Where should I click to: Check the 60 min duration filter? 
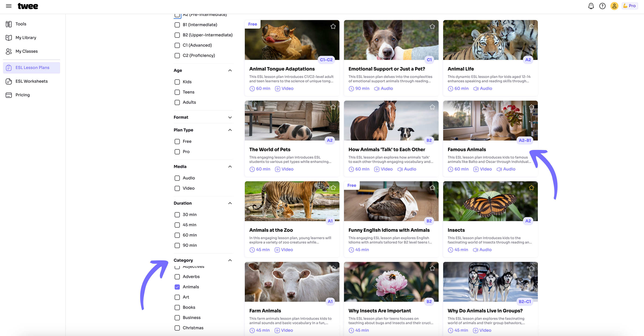tap(177, 235)
